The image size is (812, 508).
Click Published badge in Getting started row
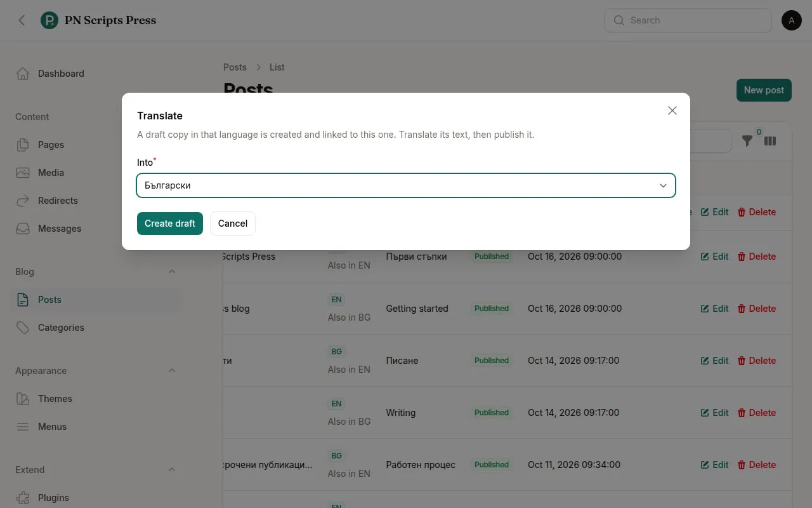click(492, 309)
